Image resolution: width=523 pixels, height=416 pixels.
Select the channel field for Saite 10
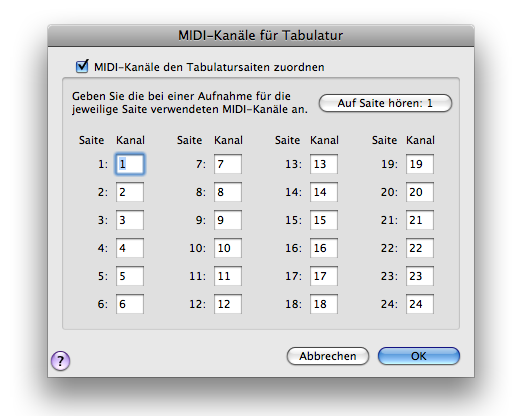point(228,248)
